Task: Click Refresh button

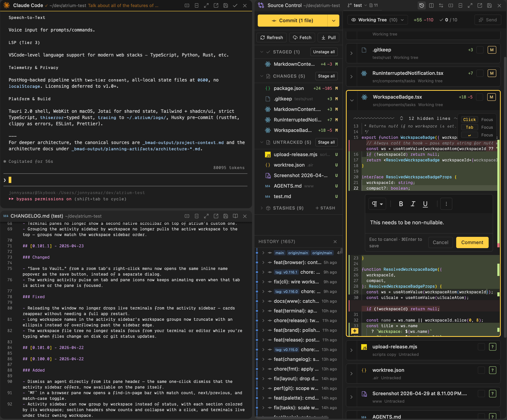Action: click(271, 38)
